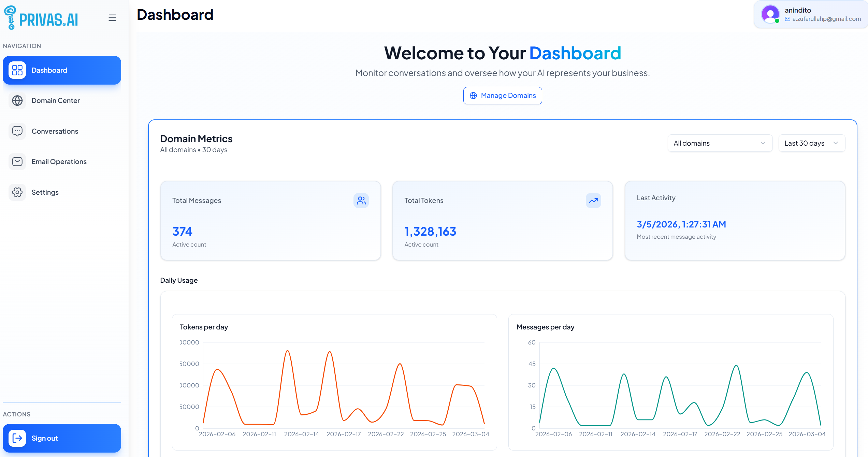Open the Last 30 days dropdown

pyautogui.click(x=812, y=143)
